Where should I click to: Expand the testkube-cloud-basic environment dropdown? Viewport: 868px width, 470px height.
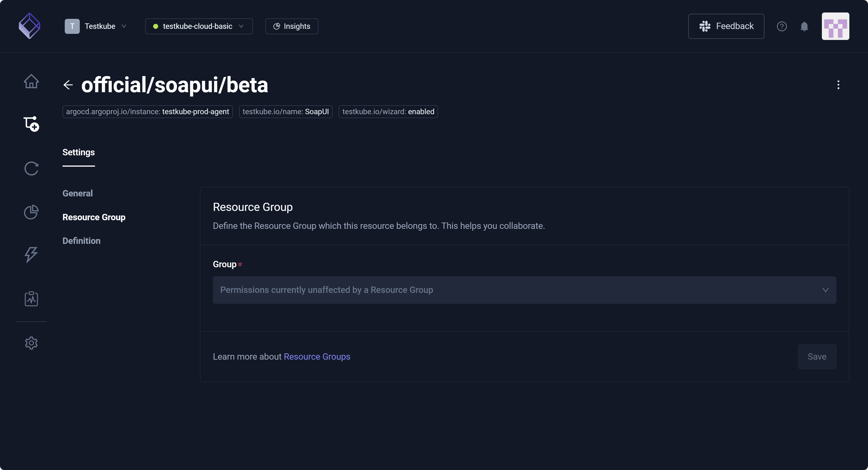click(198, 26)
